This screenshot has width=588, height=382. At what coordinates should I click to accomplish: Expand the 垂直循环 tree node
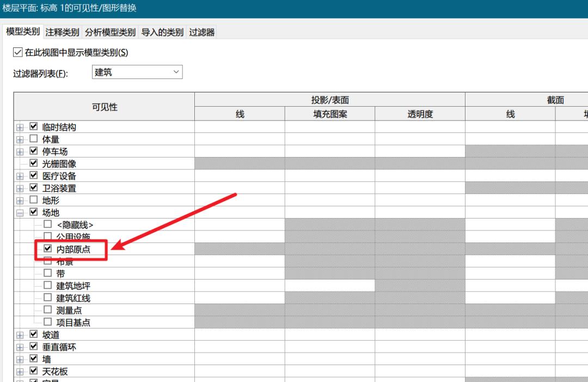coord(20,348)
